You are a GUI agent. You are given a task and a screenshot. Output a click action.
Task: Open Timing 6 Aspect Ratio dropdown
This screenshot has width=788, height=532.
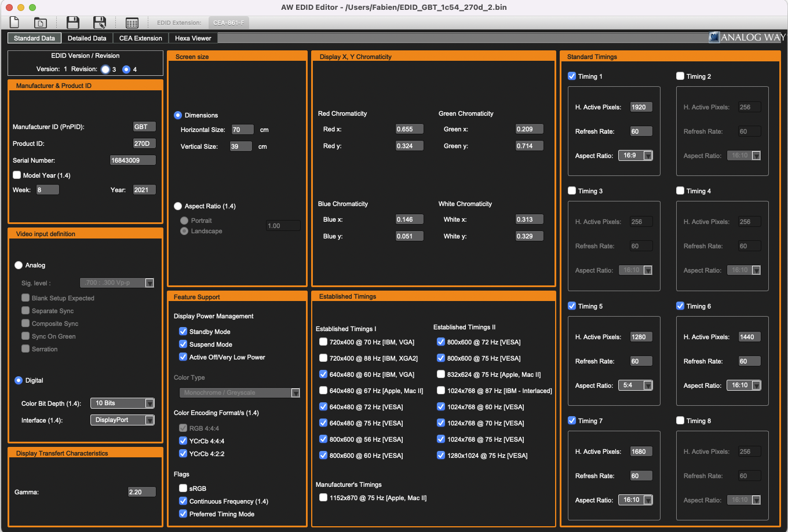pos(744,386)
